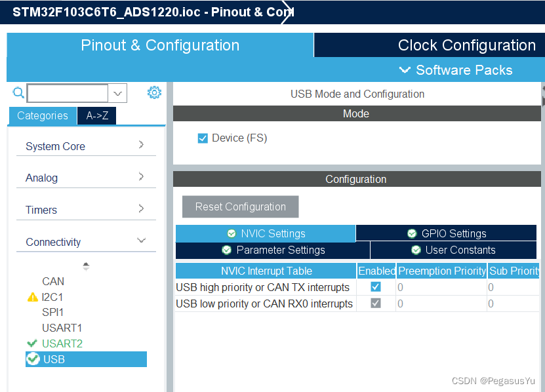Image resolution: width=545 pixels, height=392 pixels.
Task: Click the NVIC Interrupt Table column header
Action: tap(266, 271)
